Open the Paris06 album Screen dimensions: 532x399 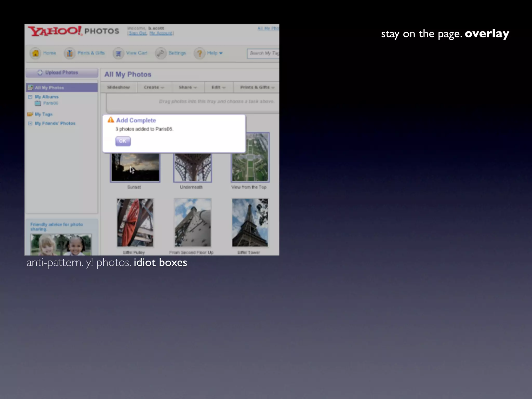pyautogui.click(x=51, y=103)
